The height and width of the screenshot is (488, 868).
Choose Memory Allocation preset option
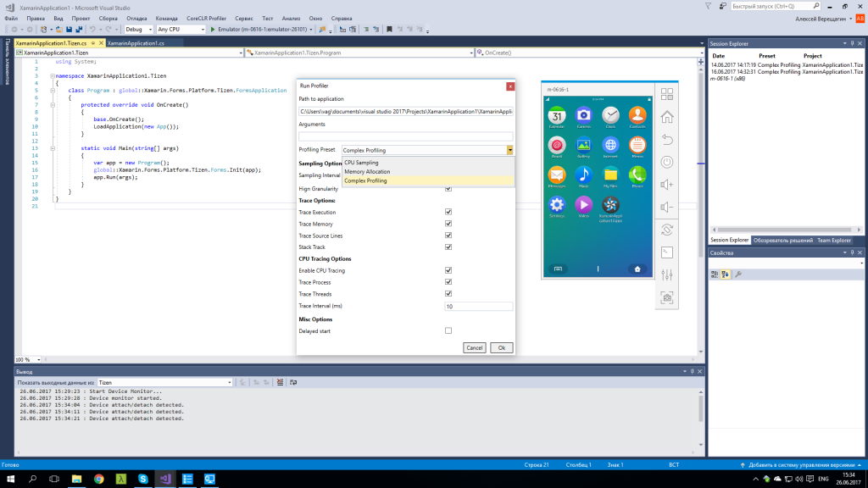(x=428, y=171)
